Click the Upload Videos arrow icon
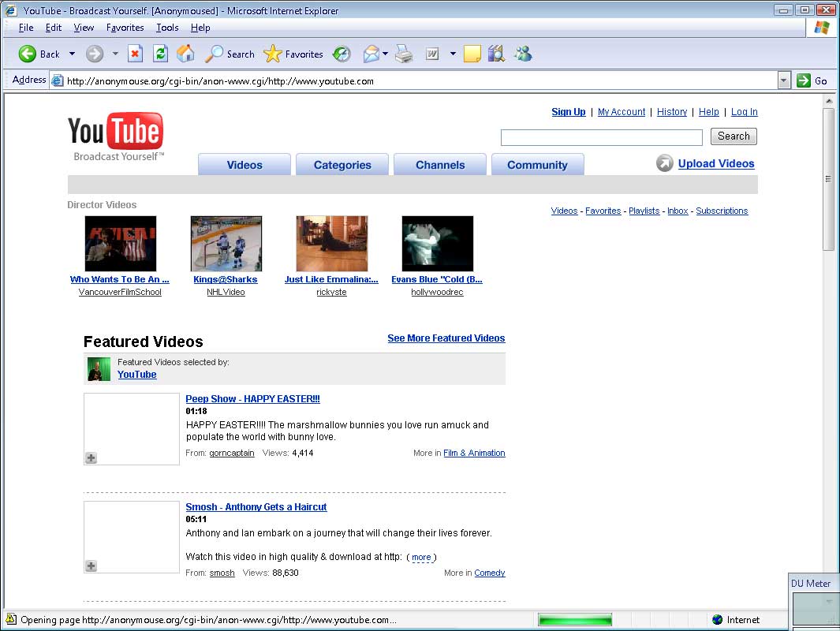 [x=664, y=162]
